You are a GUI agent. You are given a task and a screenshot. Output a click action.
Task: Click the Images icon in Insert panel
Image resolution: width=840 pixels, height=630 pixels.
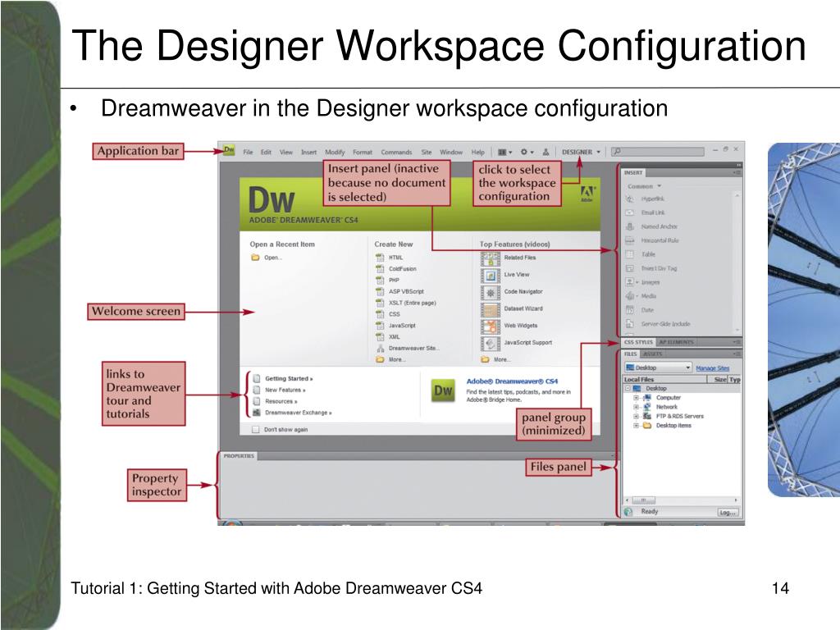pyautogui.click(x=630, y=282)
